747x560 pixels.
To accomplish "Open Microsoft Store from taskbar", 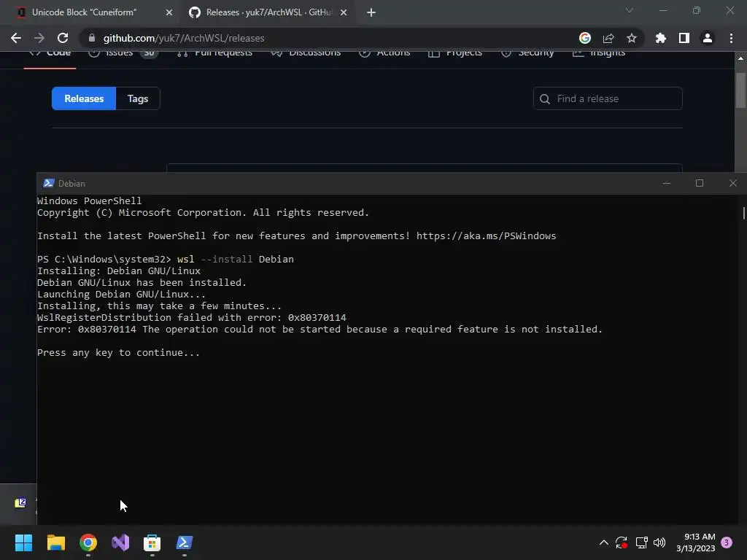I will tap(152, 542).
